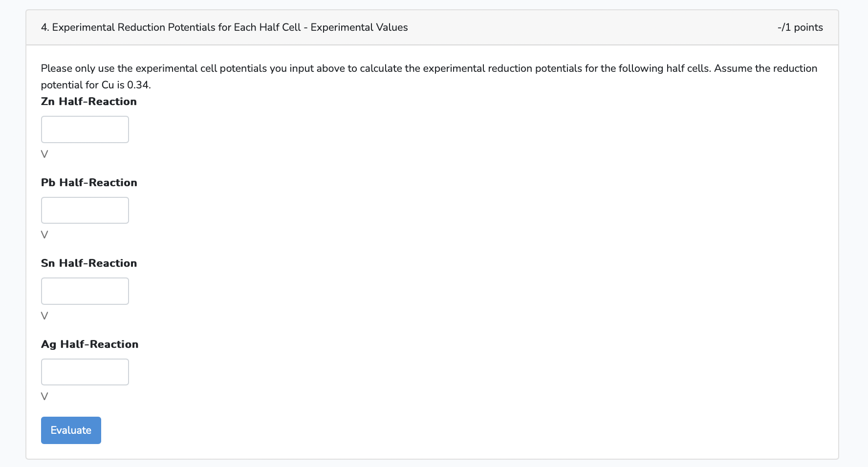
Task: Click the V unit label under Zn input
Action: tap(44, 153)
